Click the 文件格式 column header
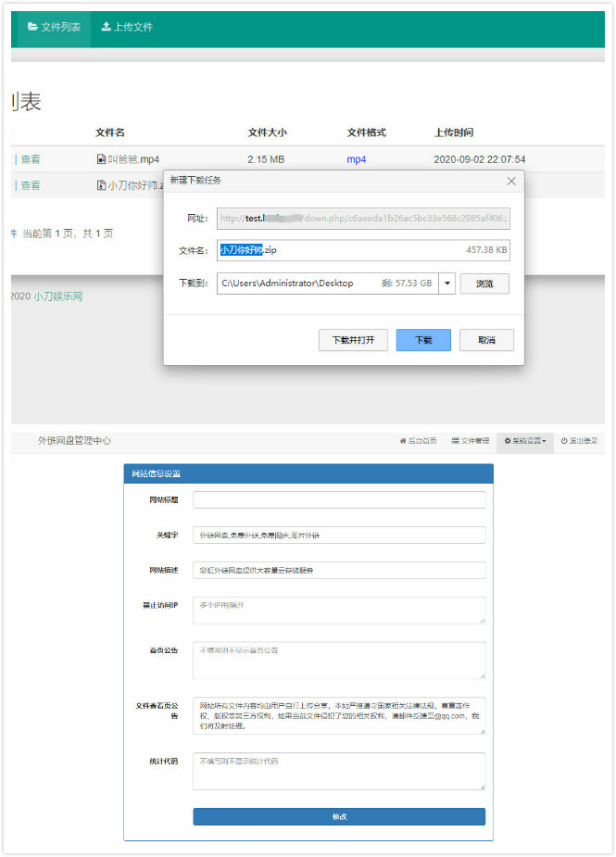Viewport: 616px width, 857px height. coord(366,132)
